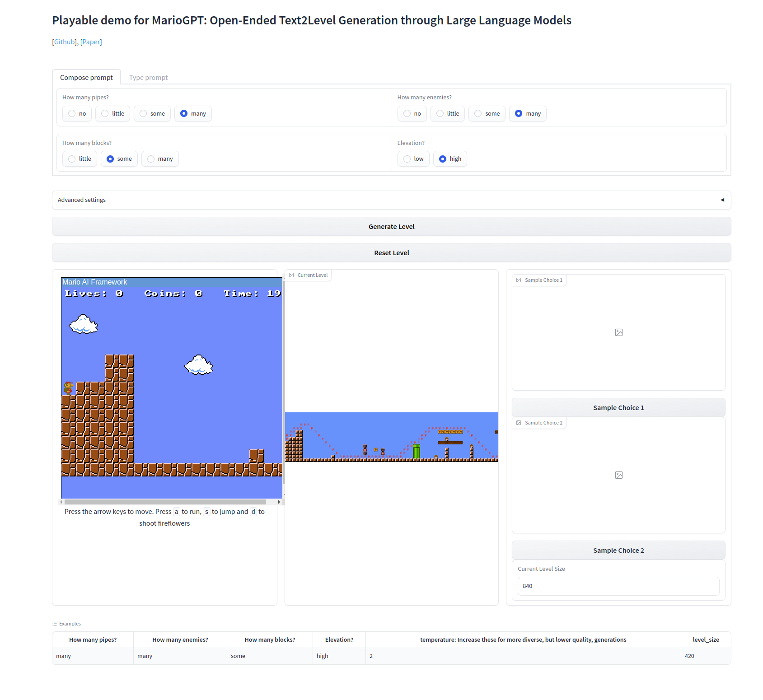Click the example row's temperature value '2'

click(x=523, y=656)
